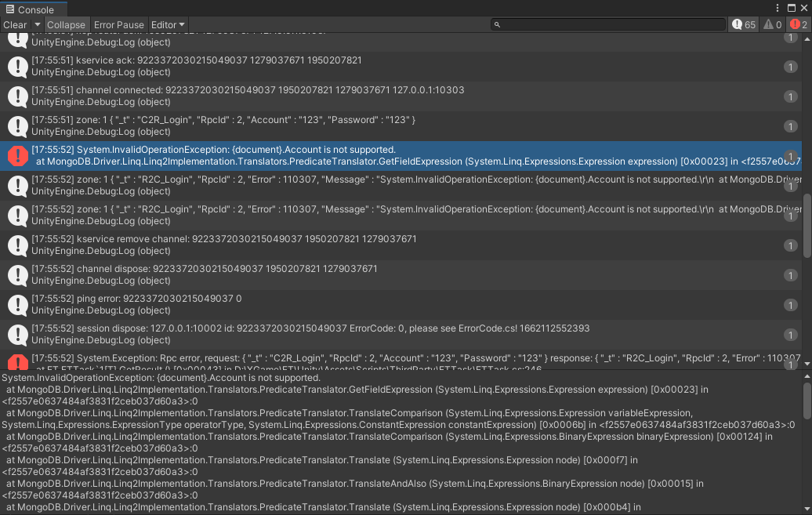The height and width of the screenshot is (515, 812).
Task: Click the info icon on the ping error row
Action: (x=17, y=305)
